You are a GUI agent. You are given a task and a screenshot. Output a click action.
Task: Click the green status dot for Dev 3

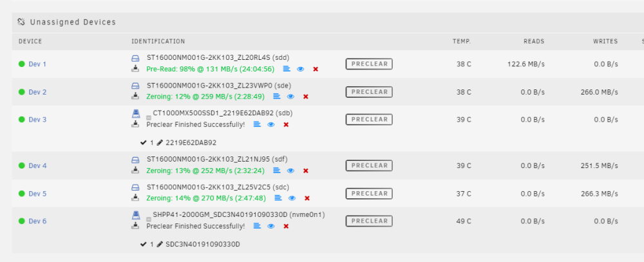(22, 119)
